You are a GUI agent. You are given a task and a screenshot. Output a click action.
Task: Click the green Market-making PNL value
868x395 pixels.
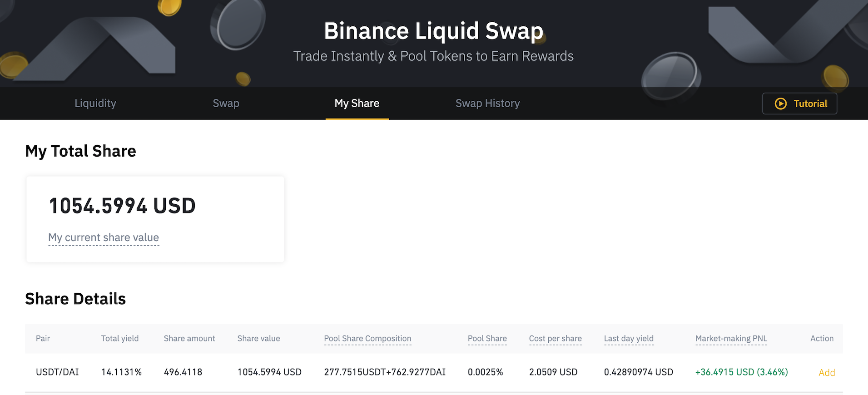741,372
